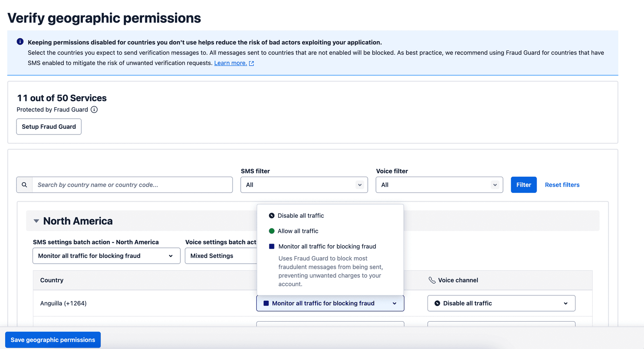Image resolution: width=644 pixels, height=349 pixels.
Task: Collapse the North America section
Action: coord(36,221)
